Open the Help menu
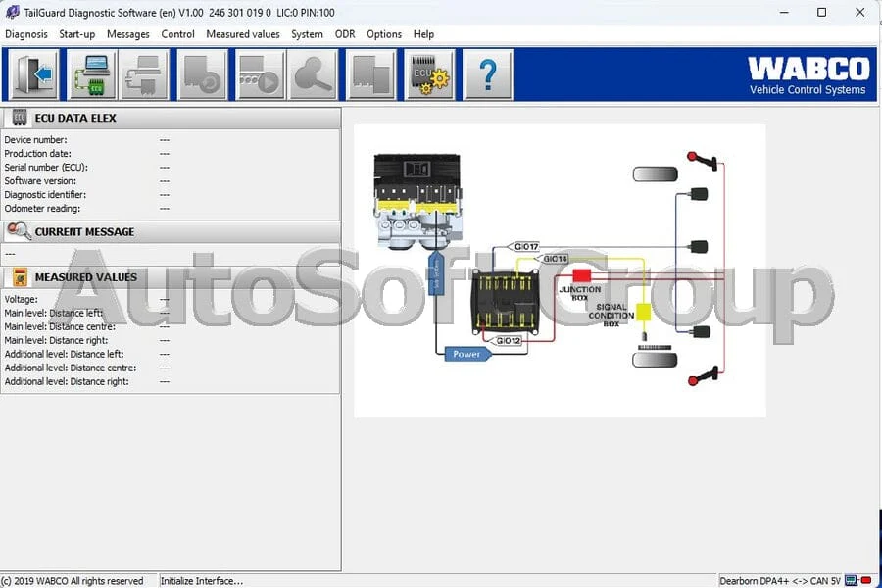 [x=423, y=34]
